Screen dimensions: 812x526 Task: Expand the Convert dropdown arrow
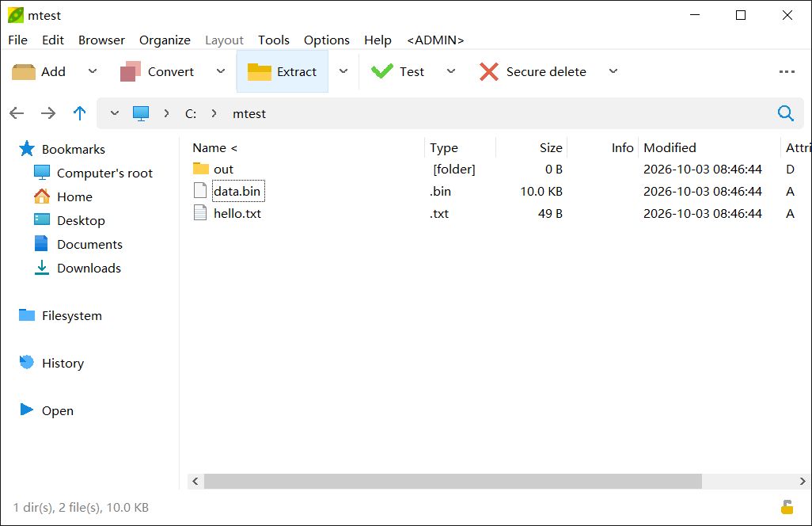tap(221, 71)
